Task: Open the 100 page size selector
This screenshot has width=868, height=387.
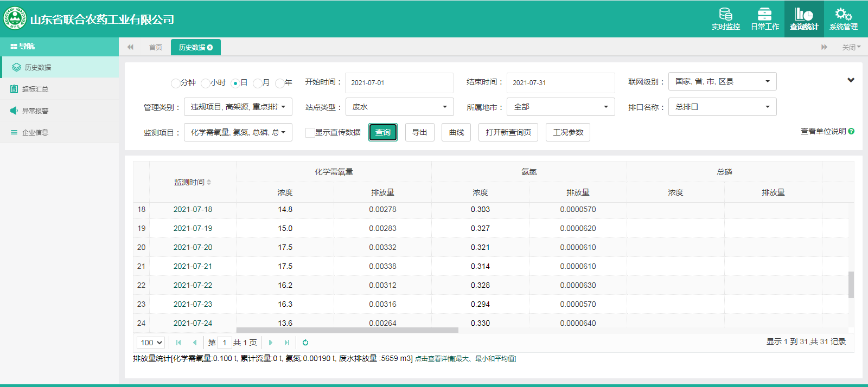Action: (x=151, y=343)
